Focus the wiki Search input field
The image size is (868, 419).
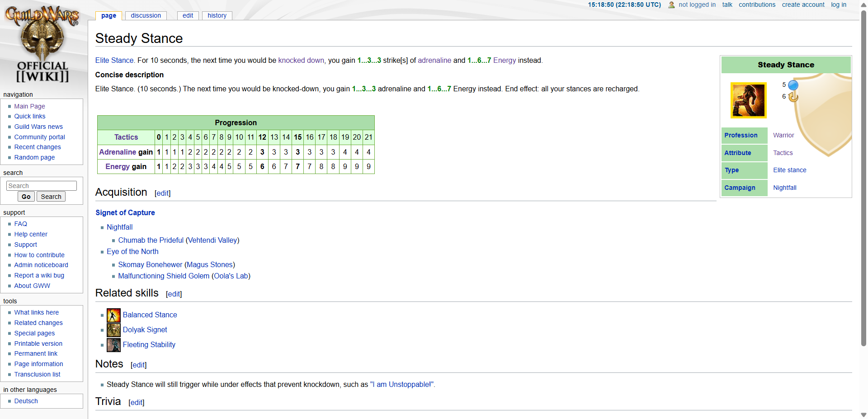pos(42,186)
